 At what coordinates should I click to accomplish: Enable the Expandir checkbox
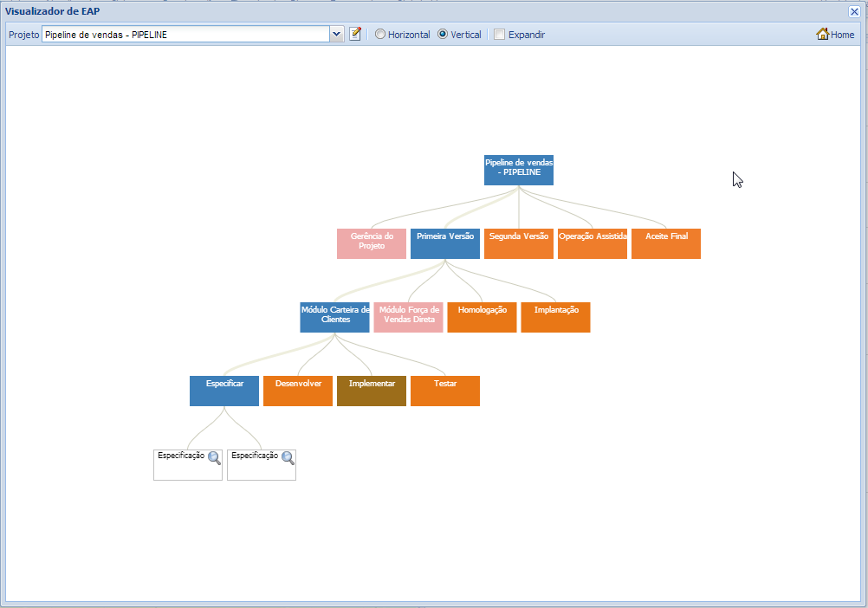[499, 35]
